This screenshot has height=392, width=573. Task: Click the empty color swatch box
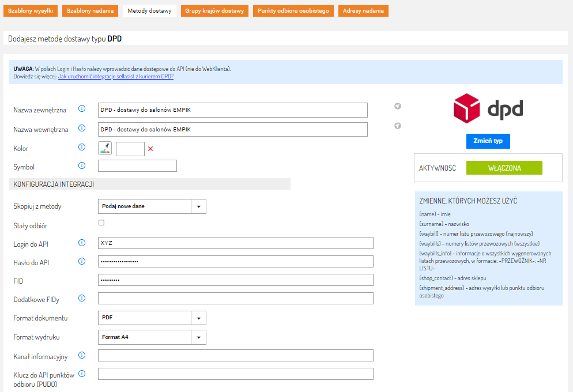(130, 149)
